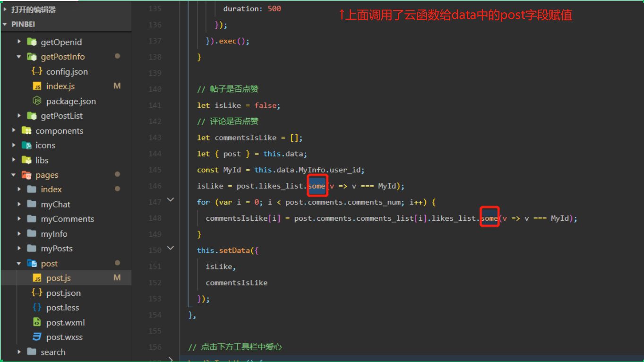Click the icons folder icon
Screen dimensions: 644x362
[x=26, y=146]
